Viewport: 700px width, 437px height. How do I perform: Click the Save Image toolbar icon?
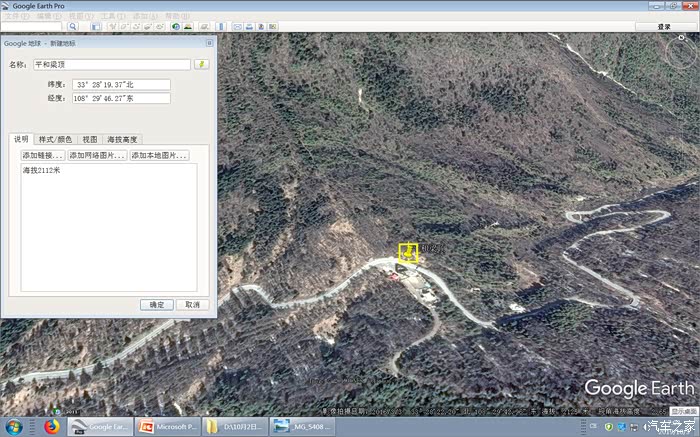coord(261,26)
